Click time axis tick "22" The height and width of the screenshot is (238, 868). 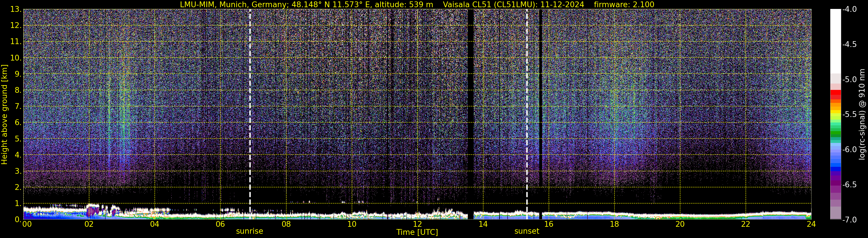tap(746, 224)
